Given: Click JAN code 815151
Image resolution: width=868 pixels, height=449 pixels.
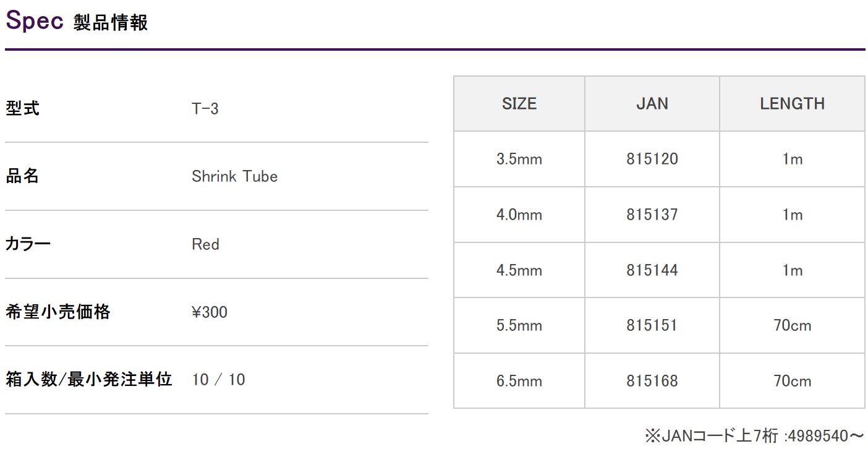Looking at the screenshot, I should [652, 325].
